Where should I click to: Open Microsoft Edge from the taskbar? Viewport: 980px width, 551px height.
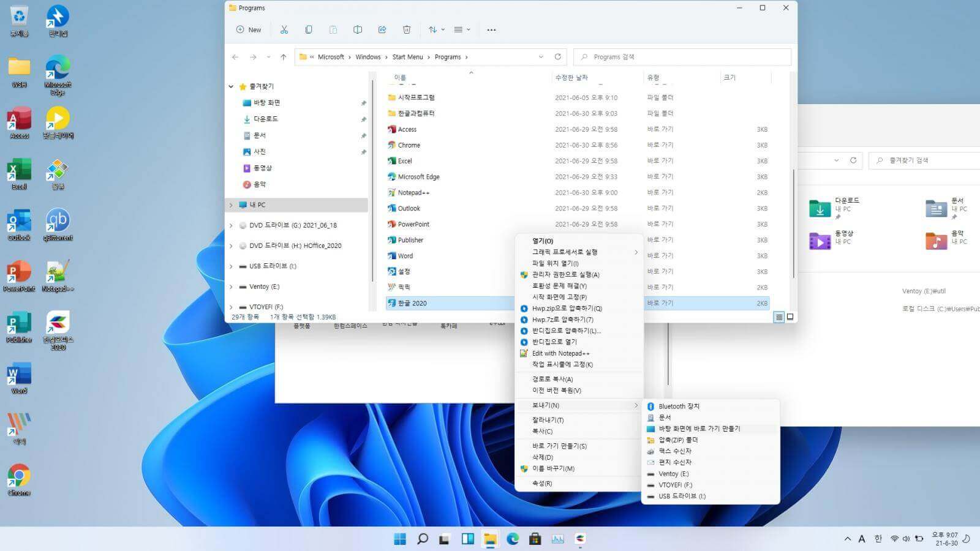[x=513, y=539]
